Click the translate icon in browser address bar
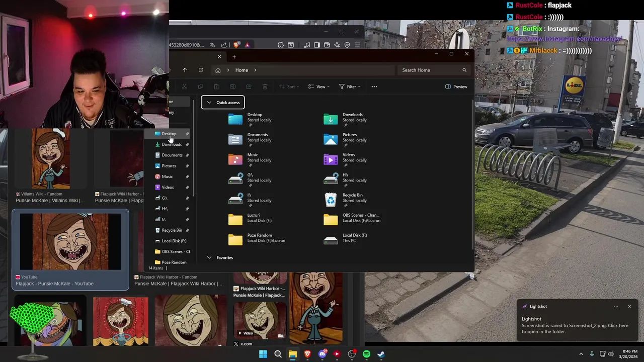This screenshot has width=644, height=362. (x=213, y=45)
